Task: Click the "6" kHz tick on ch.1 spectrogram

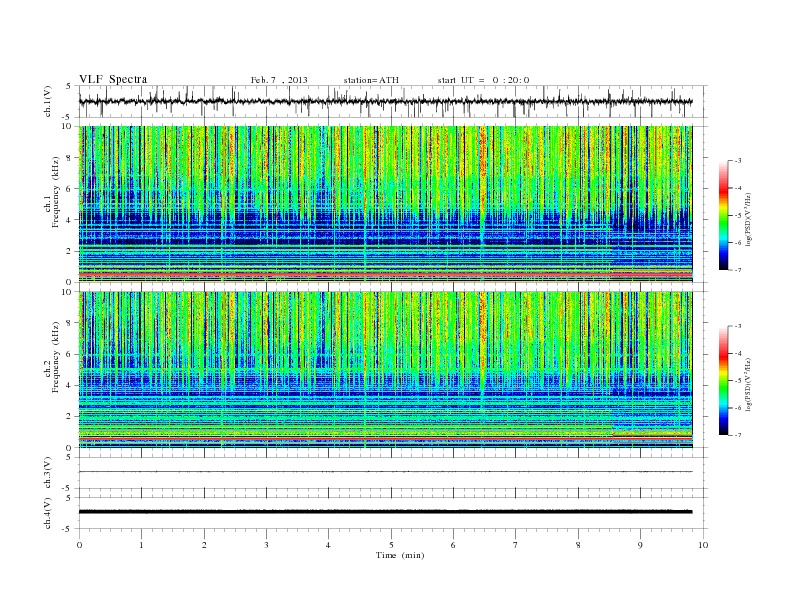Action: coord(70,189)
